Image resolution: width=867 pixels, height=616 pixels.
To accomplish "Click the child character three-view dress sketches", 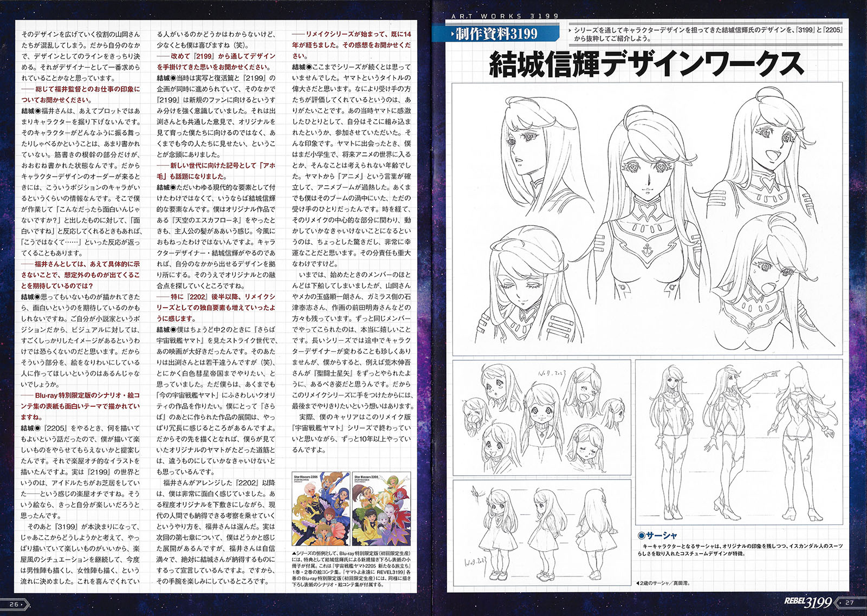I will (542, 534).
